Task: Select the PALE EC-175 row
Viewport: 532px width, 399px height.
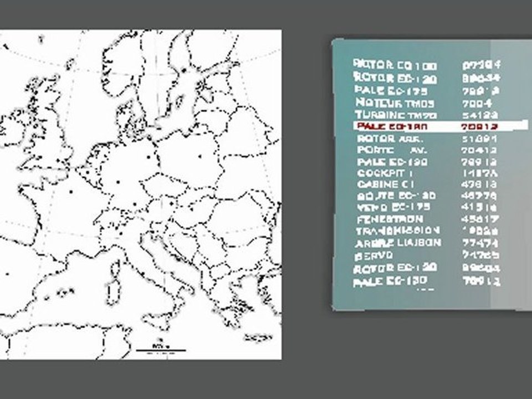Action: coord(427,90)
